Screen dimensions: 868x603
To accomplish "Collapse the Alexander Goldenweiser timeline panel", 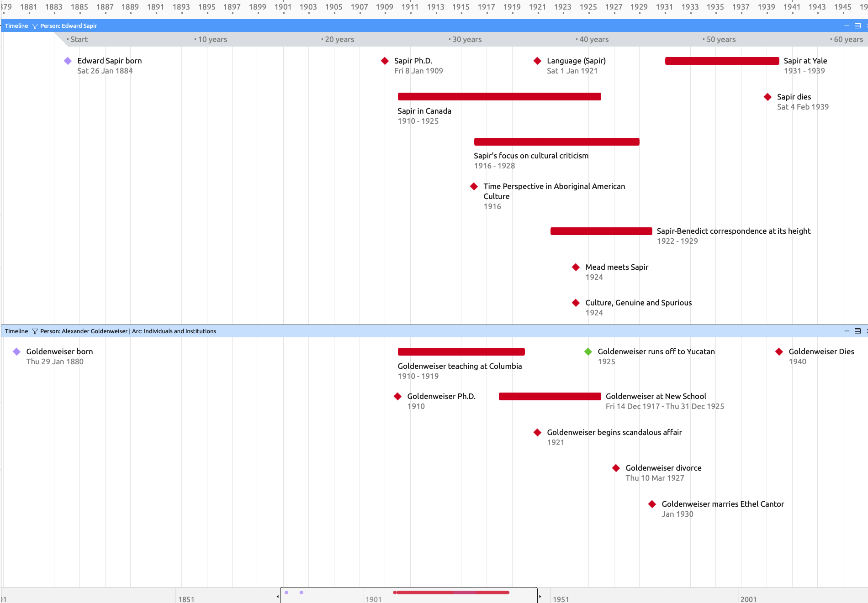I will [847, 331].
